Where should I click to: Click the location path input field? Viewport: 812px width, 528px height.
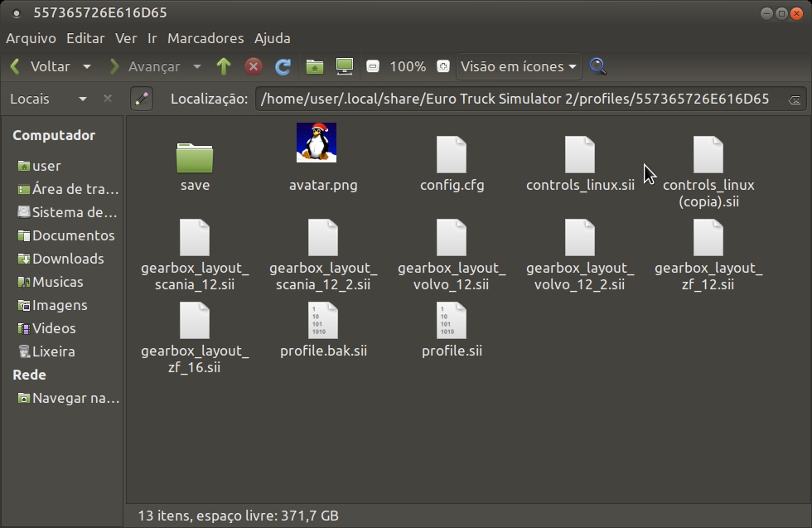coord(530,99)
